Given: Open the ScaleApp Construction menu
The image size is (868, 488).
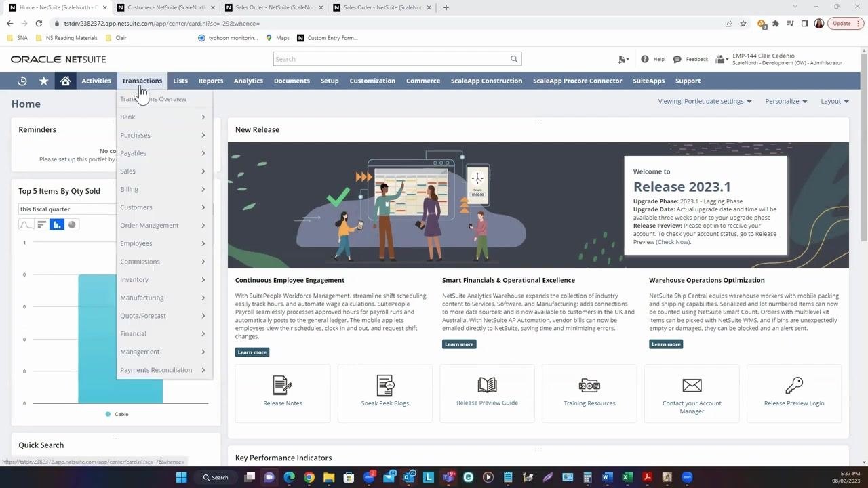Looking at the screenshot, I should [486, 81].
